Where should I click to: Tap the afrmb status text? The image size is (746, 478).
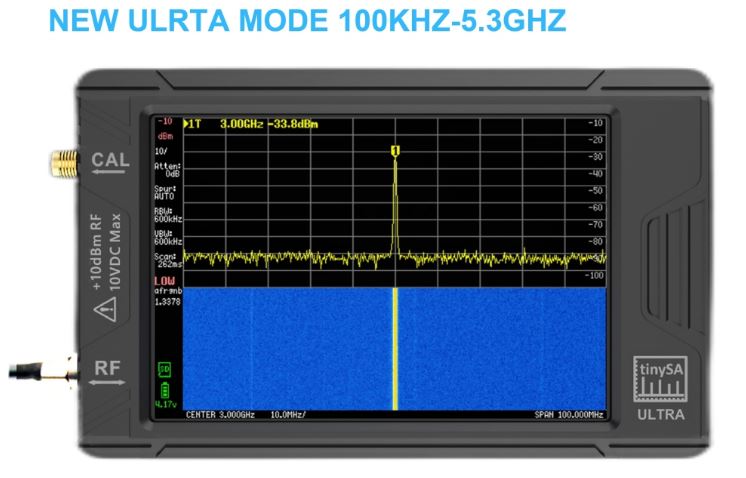[168, 291]
